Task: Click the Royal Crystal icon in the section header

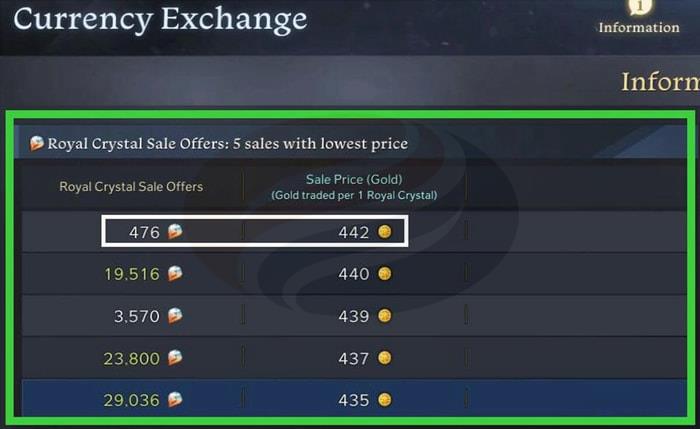Action: pyautogui.click(x=37, y=143)
